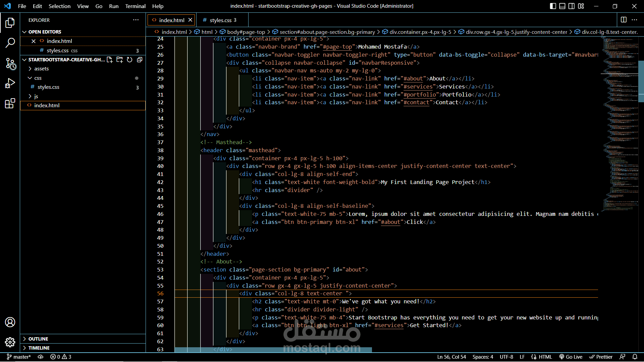
Task: Open the File menu
Action: (22, 6)
